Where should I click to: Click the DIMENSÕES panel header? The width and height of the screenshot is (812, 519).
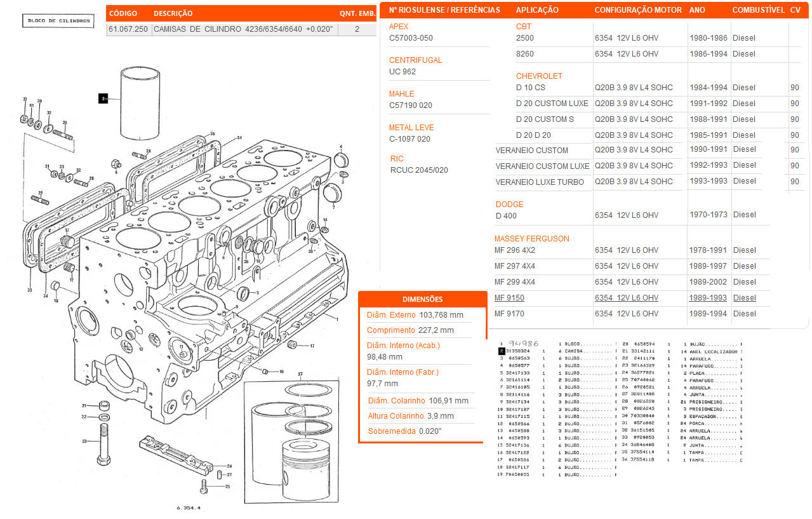click(423, 299)
